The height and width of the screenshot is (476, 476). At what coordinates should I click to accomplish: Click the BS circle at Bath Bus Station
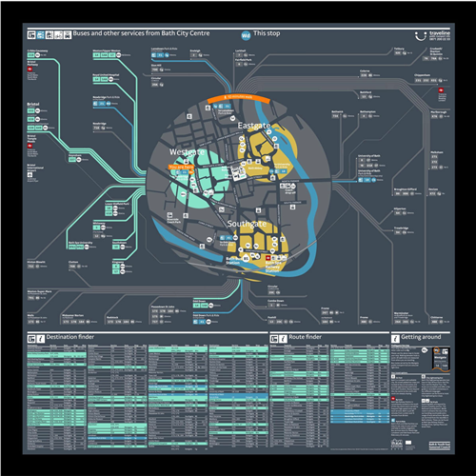coord(246,259)
